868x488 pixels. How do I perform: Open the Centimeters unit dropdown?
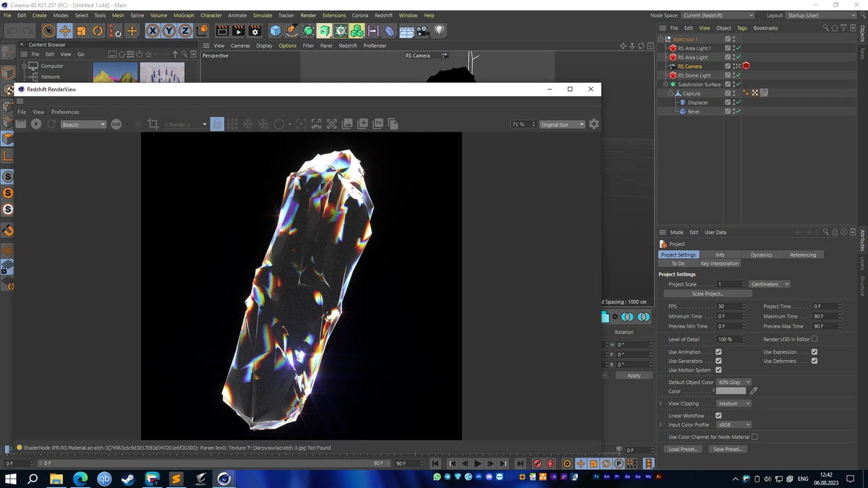pos(770,284)
